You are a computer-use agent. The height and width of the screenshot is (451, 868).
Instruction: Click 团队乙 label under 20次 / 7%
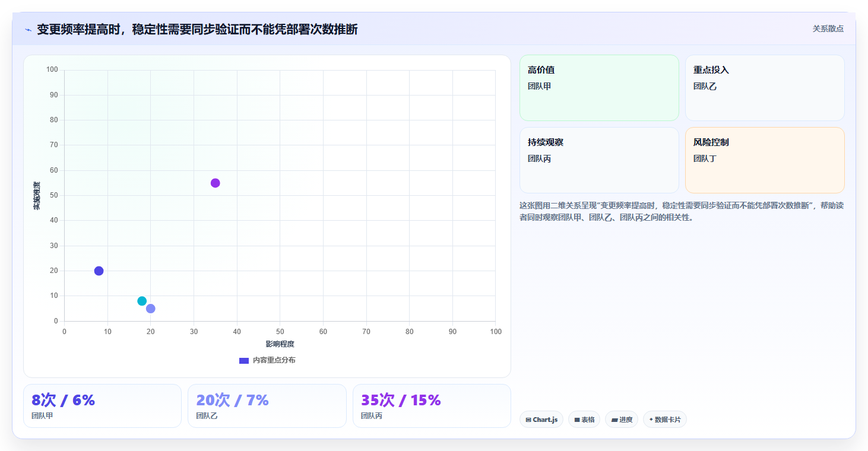[x=207, y=416]
